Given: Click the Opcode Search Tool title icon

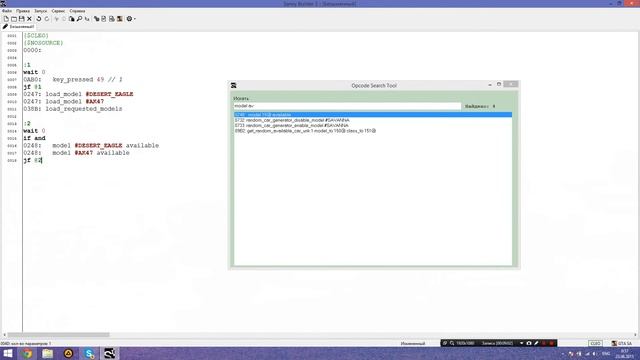Looking at the screenshot, I should coord(233,85).
